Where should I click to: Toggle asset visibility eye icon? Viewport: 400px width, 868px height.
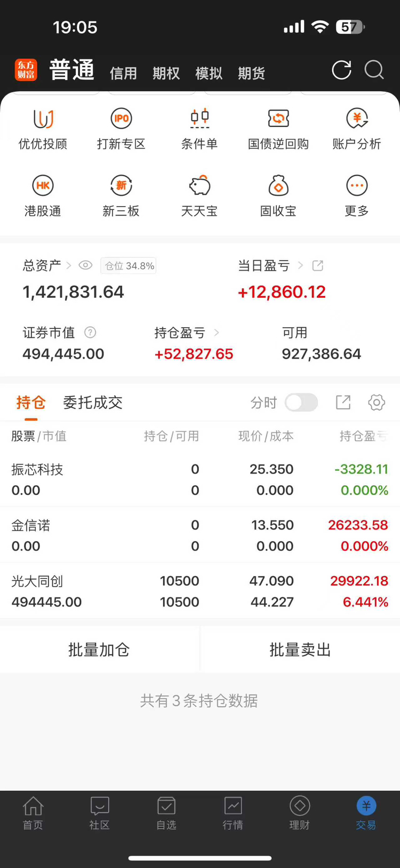click(x=85, y=265)
